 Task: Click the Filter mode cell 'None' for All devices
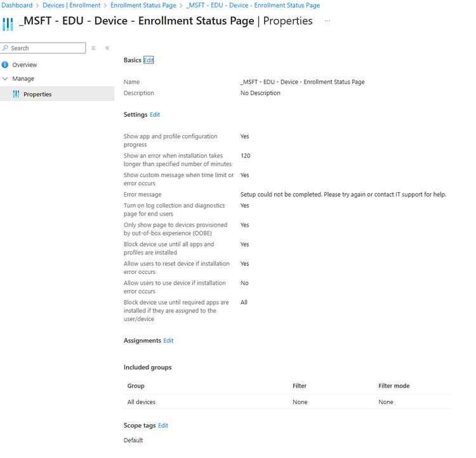pyautogui.click(x=386, y=402)
